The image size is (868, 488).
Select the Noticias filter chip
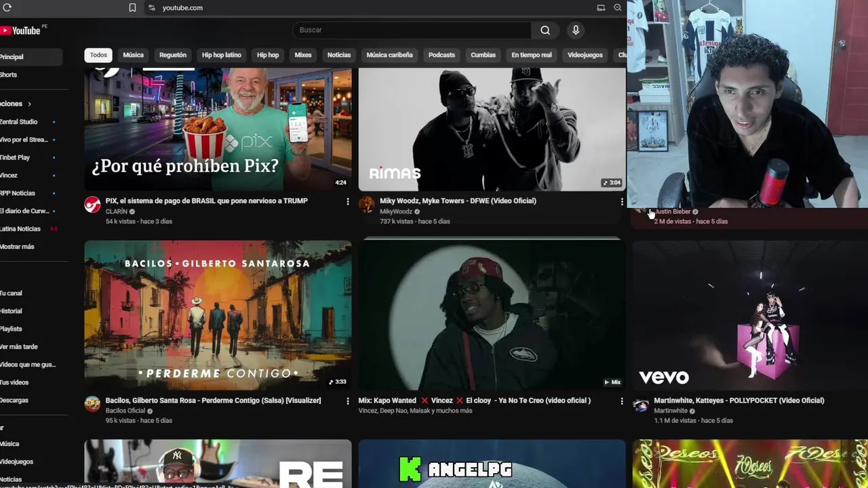(x=339, y=55)
